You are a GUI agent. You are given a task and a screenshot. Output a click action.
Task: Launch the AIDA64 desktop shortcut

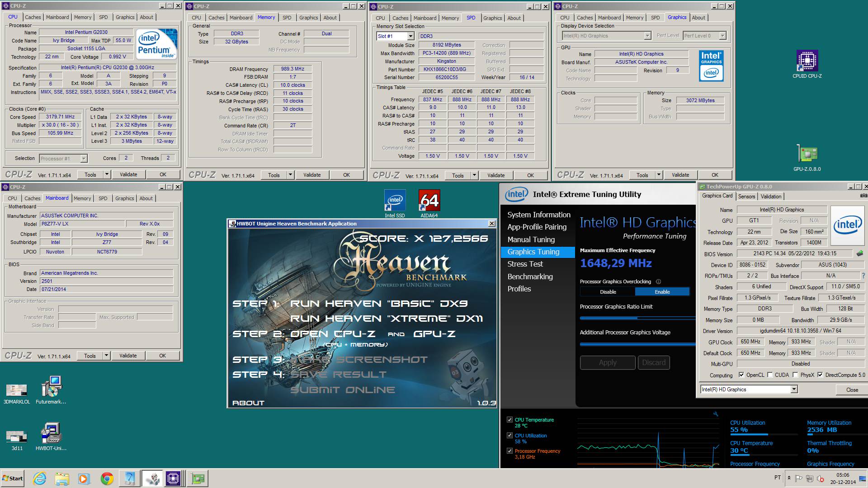(x=429, y=204)
